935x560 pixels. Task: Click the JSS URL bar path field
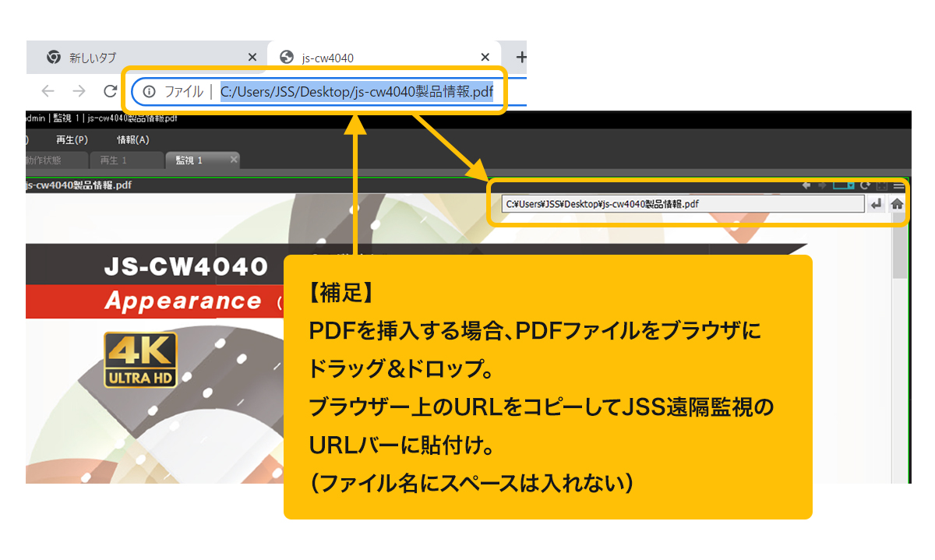(683, 204)
